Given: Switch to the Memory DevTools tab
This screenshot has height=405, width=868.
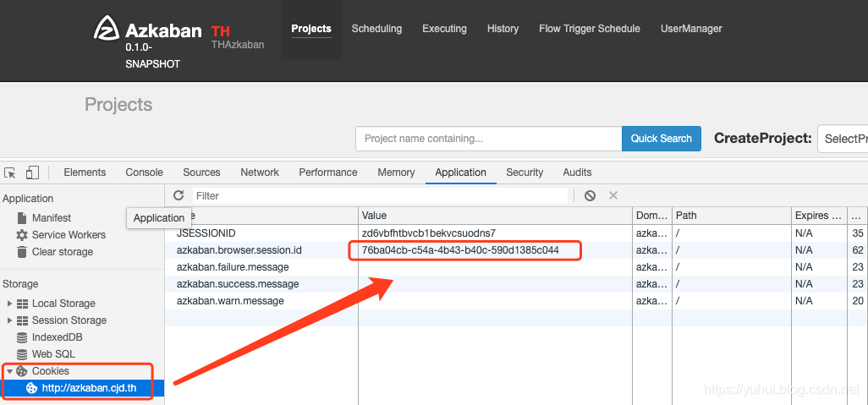Looking at the screenshot, I should [x=396, y=172].
